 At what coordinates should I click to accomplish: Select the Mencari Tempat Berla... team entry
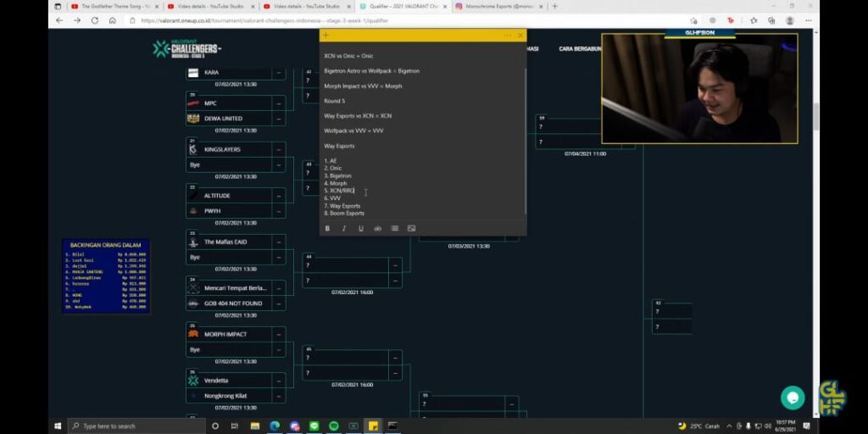click(236, 288)
